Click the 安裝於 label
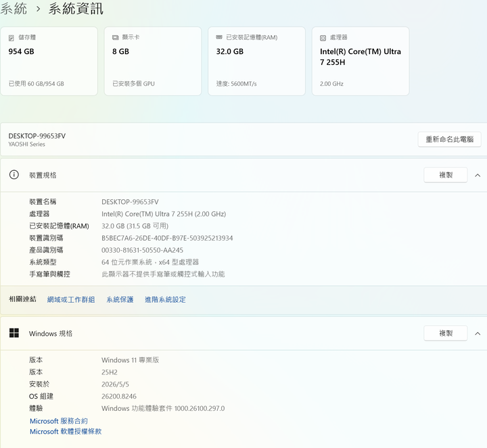The width and height of the screenshot is (487, 448). 39,384
